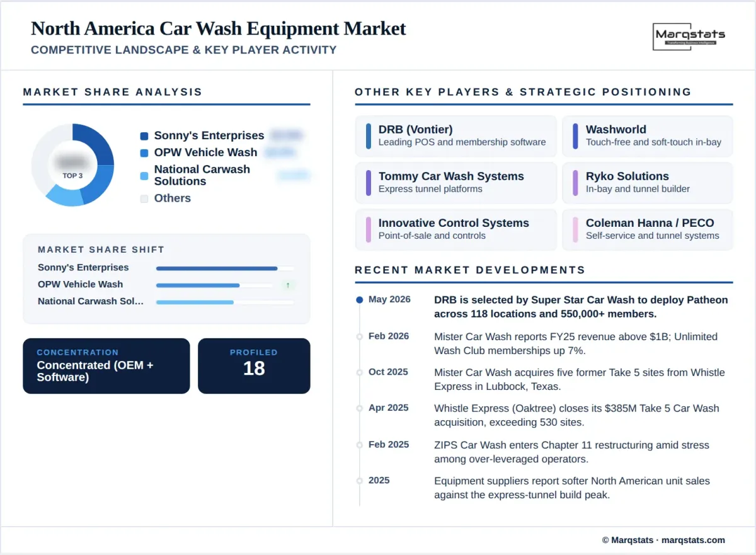Click the Market Share Analysis heading
The width and height of the screenshot is (756, 555).
point(113,92)
